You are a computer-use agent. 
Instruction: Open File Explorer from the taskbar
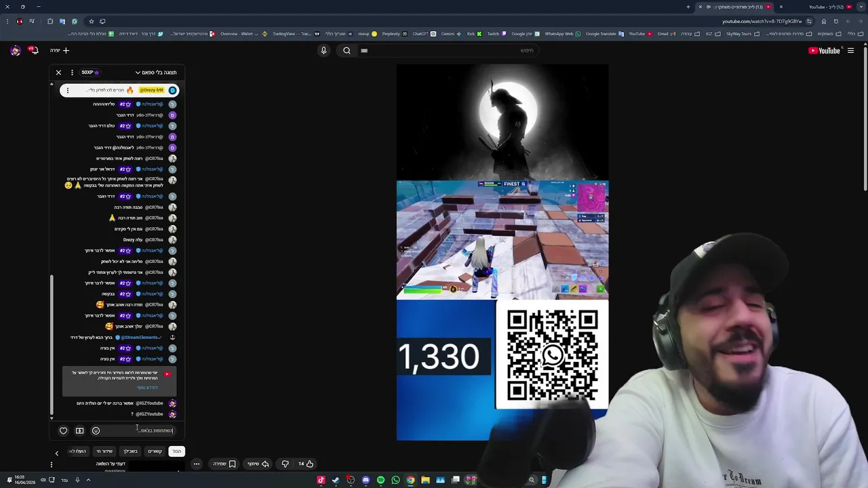pyautogui.click(x=425, y=480)
